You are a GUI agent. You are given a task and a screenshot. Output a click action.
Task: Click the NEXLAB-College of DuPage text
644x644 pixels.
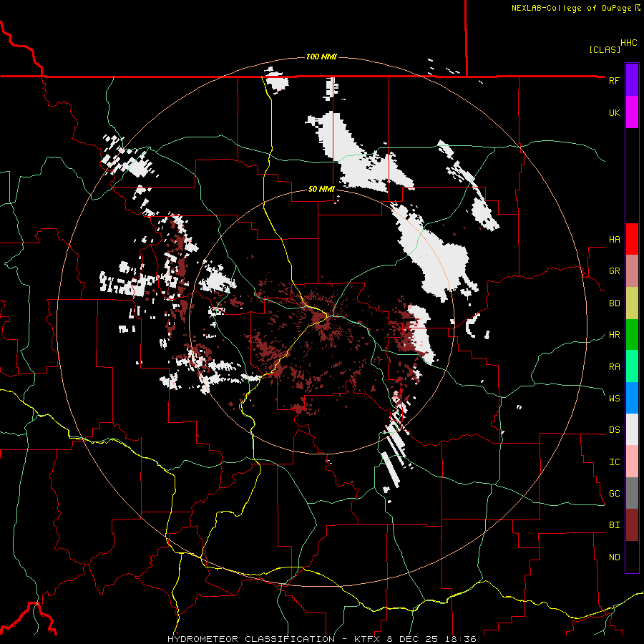point(572,8)
